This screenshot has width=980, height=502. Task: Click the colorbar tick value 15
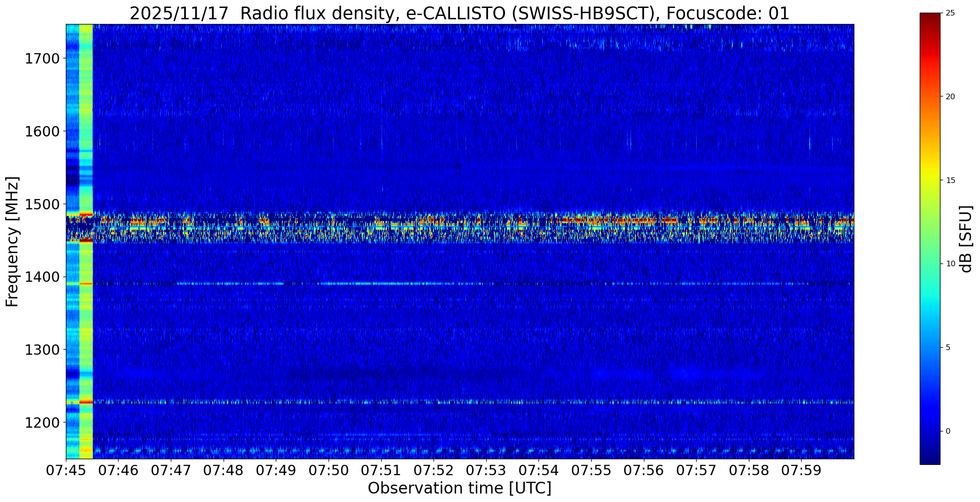(x=950, y=181)
